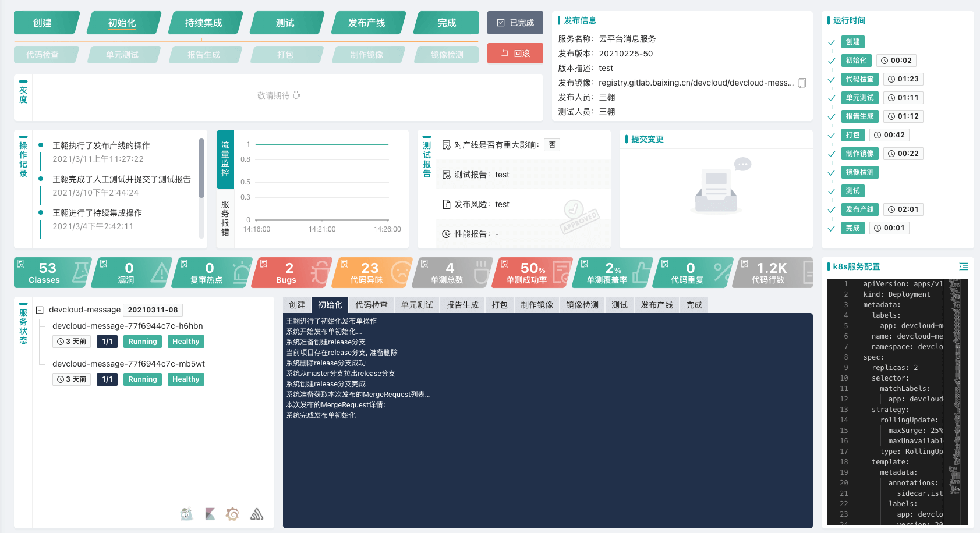Click the 制作镜像 tag in 运行时间

[x=860, y=154]
